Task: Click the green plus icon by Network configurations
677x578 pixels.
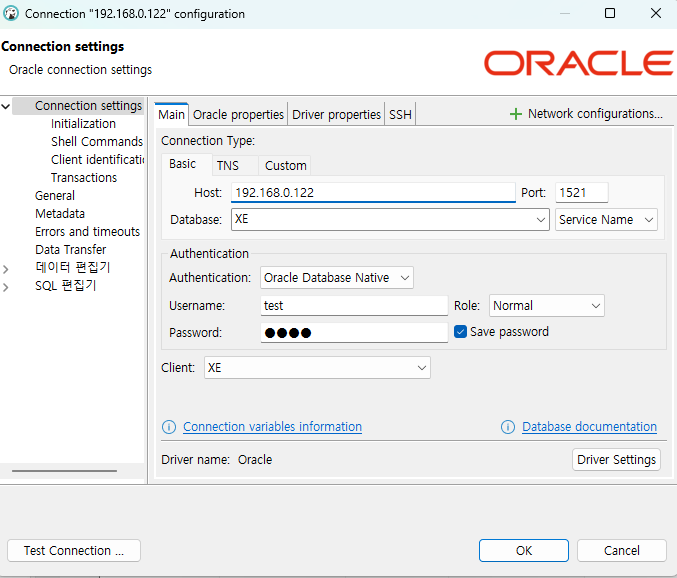Action: (x=516, y=114)
